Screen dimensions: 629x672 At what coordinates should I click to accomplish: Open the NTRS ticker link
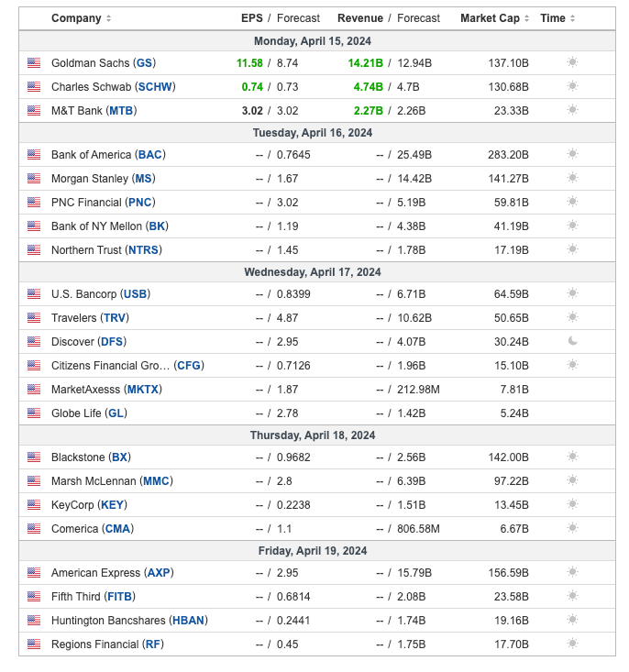pyautogui.click(x=143, y=250)
